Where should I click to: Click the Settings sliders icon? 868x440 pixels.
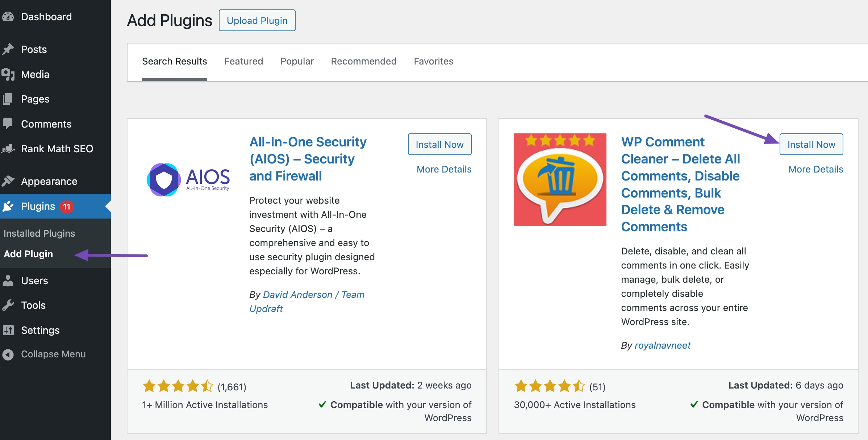pos(8,330)
